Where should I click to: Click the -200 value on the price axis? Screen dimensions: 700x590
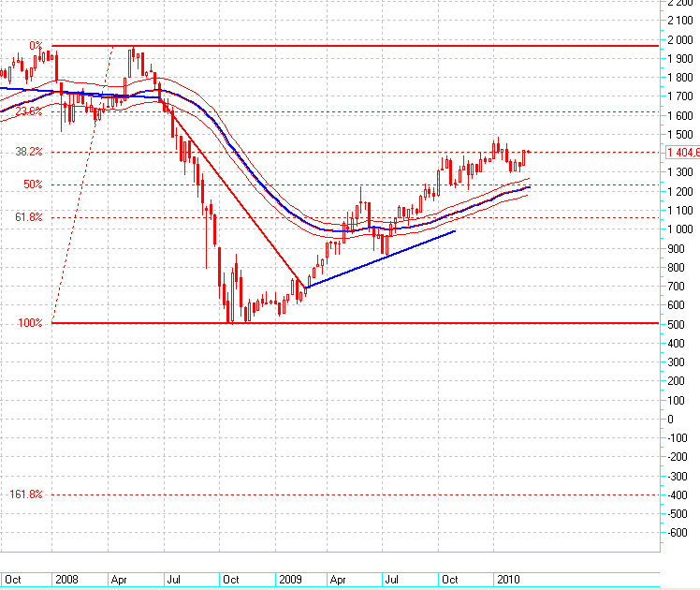point(678,457)
